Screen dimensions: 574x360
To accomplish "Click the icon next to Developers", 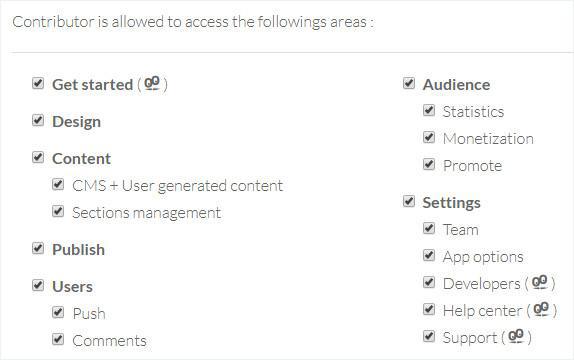I will [540, 283].
